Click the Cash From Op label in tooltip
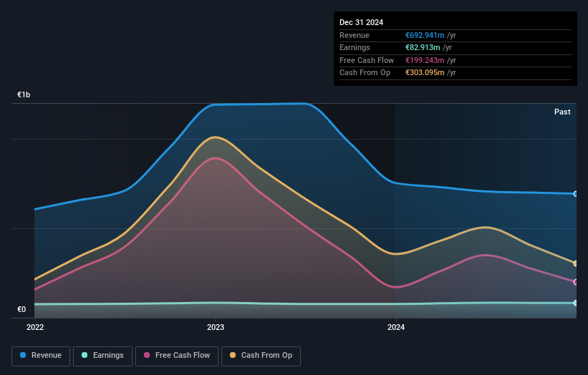This screenshot has height=375, width=588. point(365,73)
